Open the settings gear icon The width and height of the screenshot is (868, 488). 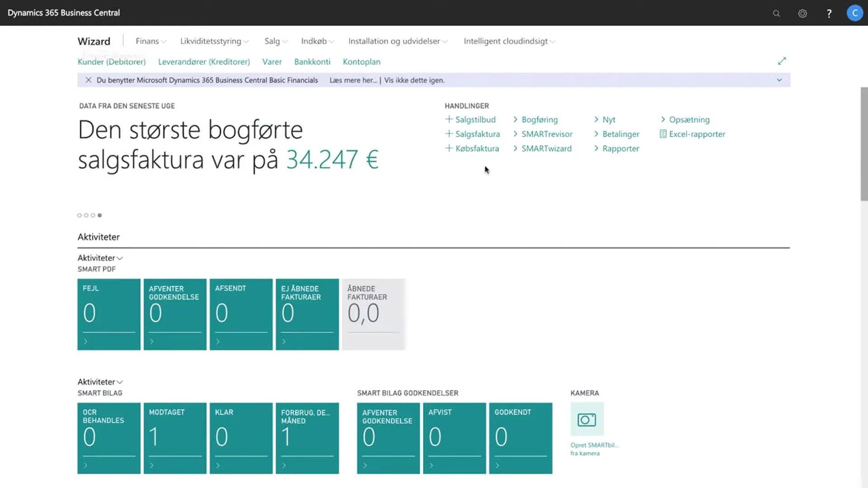[802, 14]
